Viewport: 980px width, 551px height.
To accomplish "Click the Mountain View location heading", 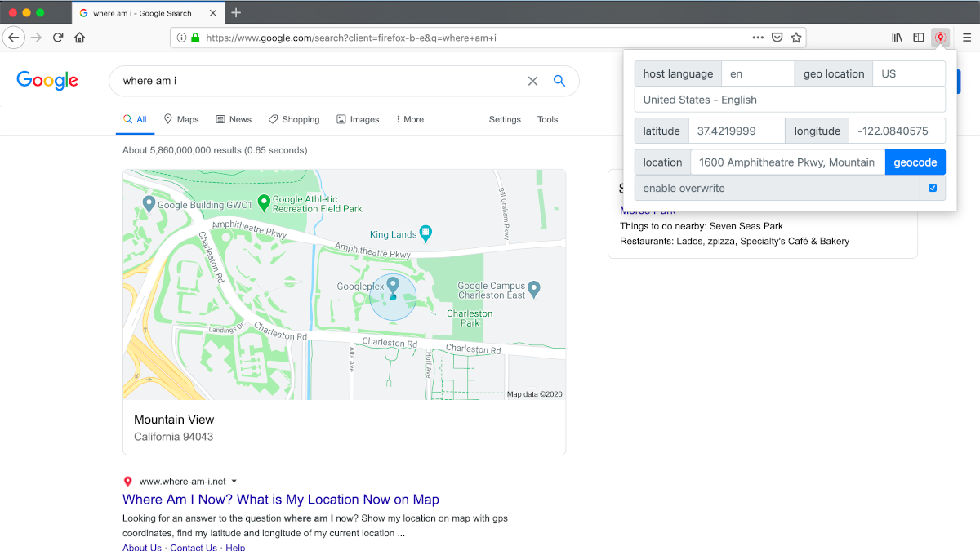I will click(x=174, y=420).
